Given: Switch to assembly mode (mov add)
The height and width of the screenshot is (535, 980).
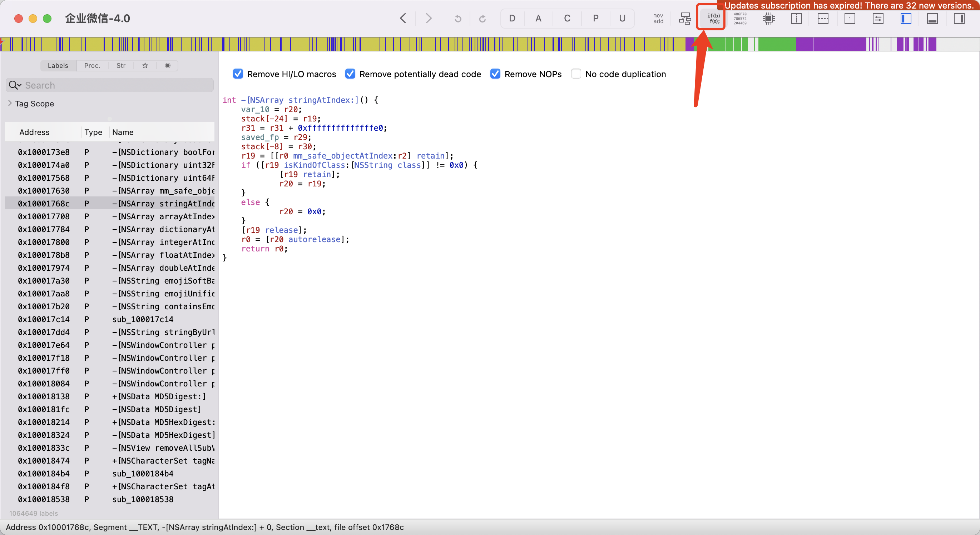Looking at the screenshot, I should point(658,19).
